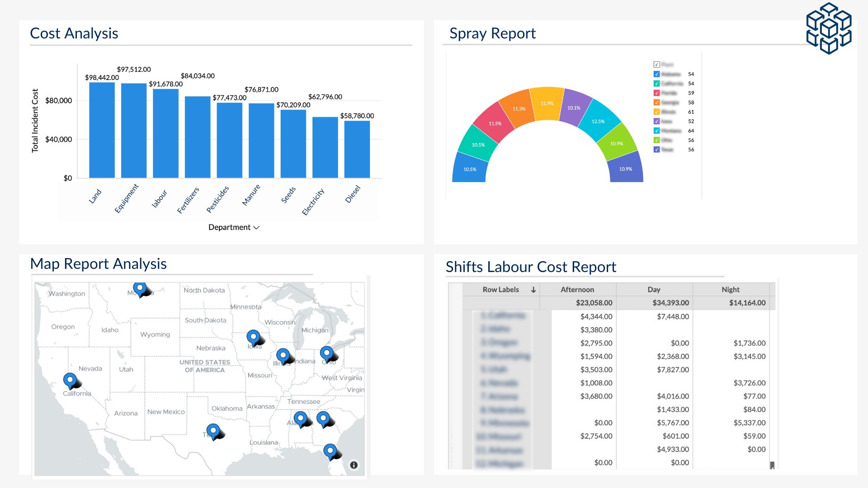Viewport: 868px width, 488px height.
Task: Toggle the pink legend checkbox with count 59
Action: point(656,93)
